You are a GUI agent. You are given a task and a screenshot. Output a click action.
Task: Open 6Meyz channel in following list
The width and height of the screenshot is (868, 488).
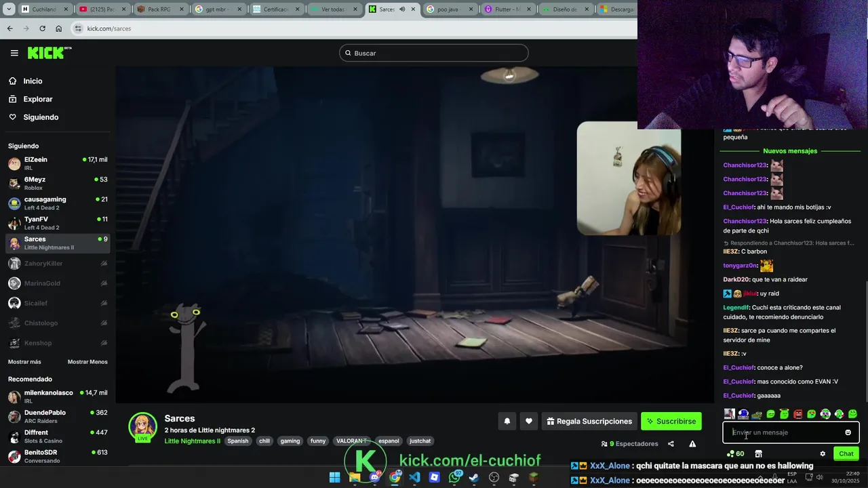[x=58, y=183]
